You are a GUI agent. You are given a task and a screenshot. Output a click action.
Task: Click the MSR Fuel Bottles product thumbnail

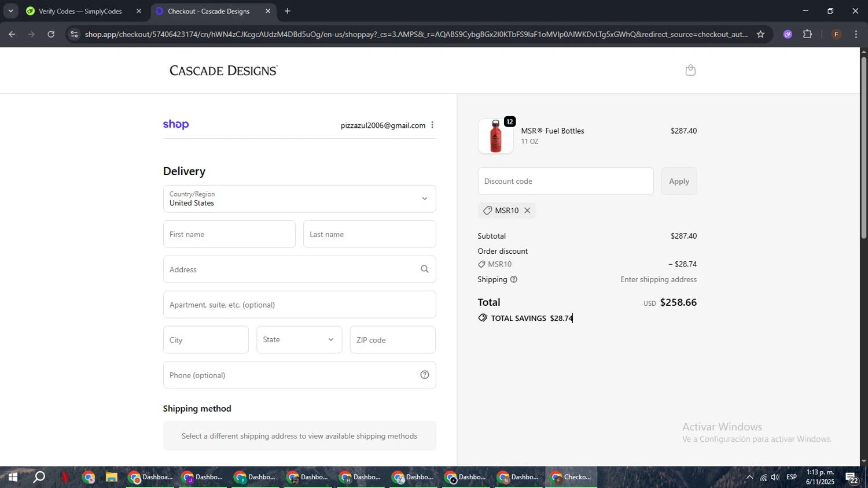(495, 136)
